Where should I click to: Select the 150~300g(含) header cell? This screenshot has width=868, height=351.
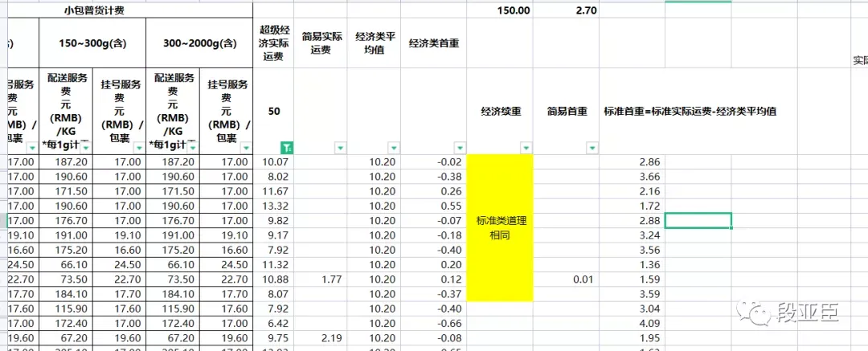pyautogui.click(x=92, y=43)
